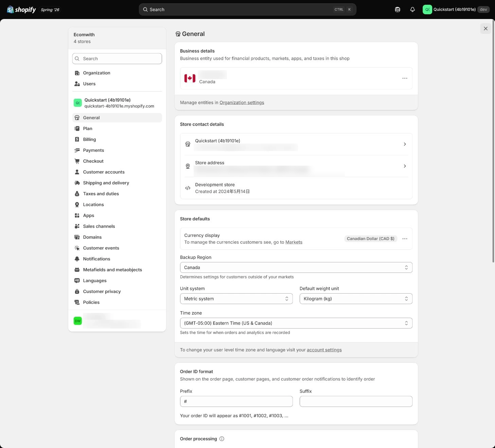This screenshot has width=495, height=448.
Task: Click the Billing receipt icon
Action: click(77, 139)
